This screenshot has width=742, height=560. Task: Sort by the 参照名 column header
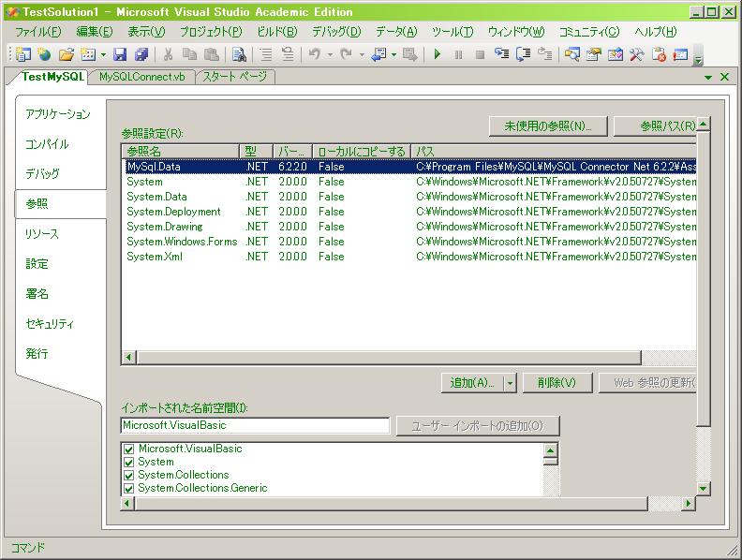click(181, 152)
